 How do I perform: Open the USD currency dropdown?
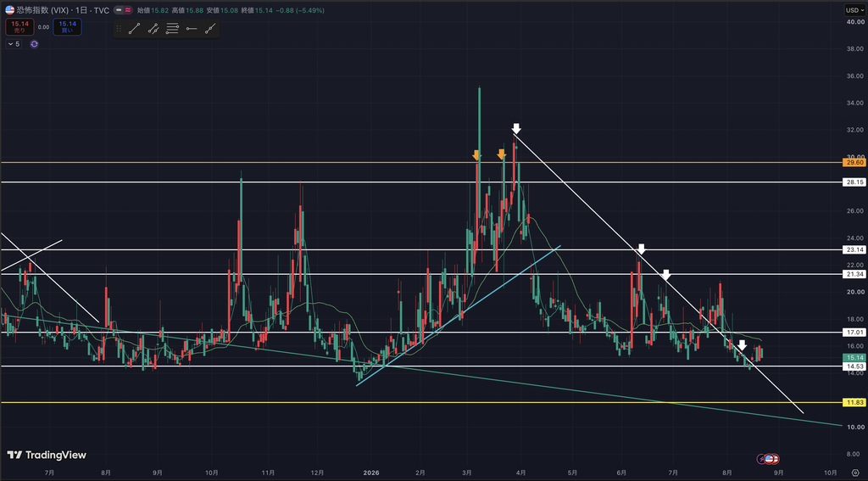pyautogui.click(x=854, y=10)
